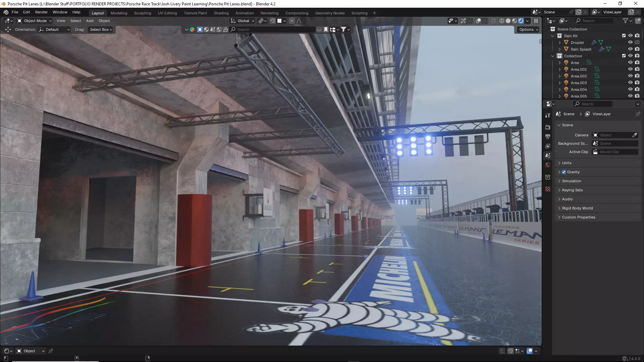Viewport: 644px width, 362px height.
Task: Switch to the Shading workspace tab
Action: pos(221,13)
